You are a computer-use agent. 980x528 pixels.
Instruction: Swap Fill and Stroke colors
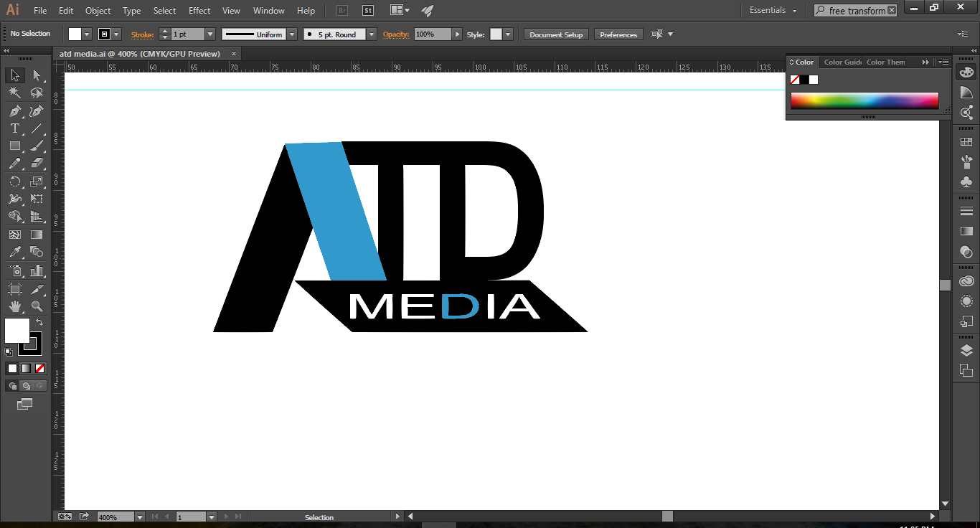(x=41, y=321)
